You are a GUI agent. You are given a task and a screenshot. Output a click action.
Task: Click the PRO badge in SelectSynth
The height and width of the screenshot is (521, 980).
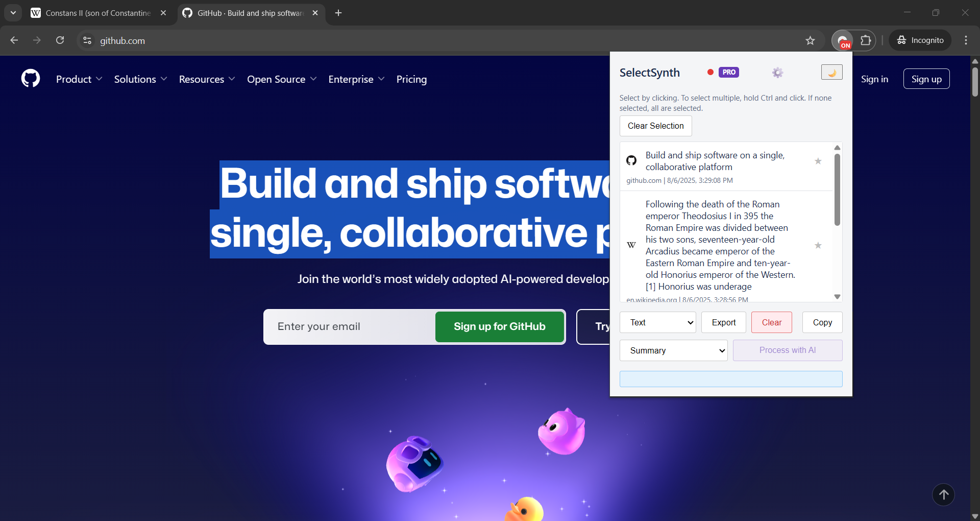point(729,72)
